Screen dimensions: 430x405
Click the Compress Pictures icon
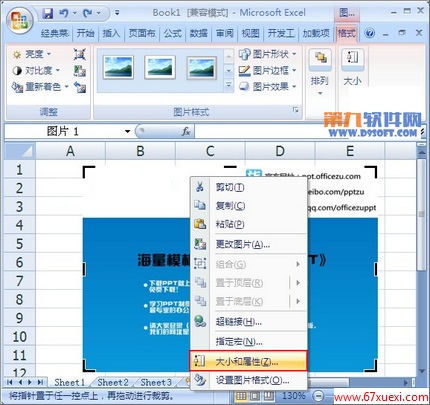point(80,54)
